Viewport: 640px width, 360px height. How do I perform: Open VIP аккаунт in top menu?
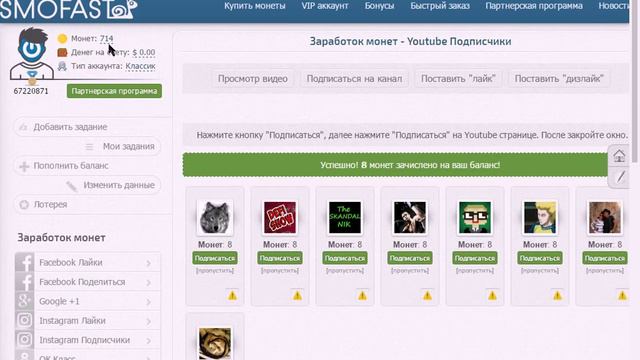click(x=325, y=6)
